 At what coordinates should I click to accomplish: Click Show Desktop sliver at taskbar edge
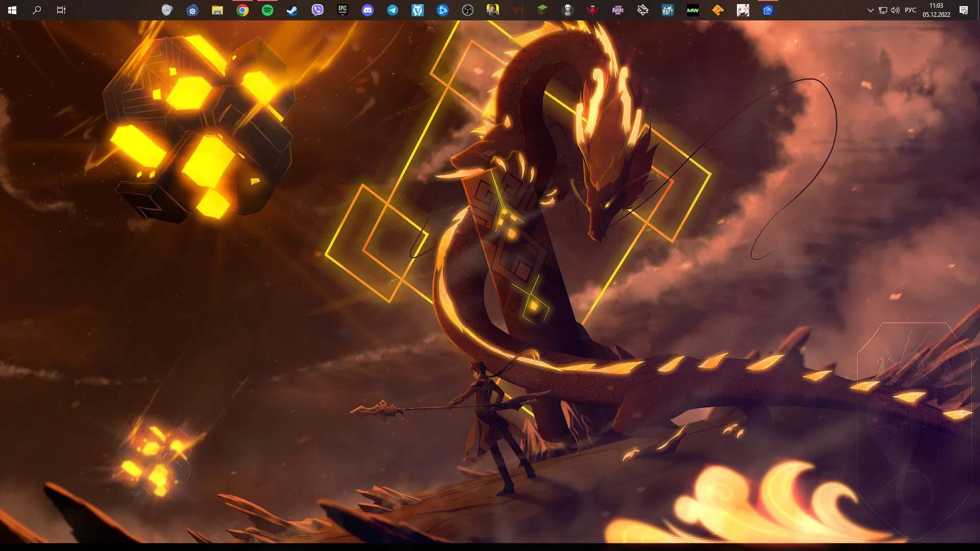pyautogui.click(x=978, y=10)
